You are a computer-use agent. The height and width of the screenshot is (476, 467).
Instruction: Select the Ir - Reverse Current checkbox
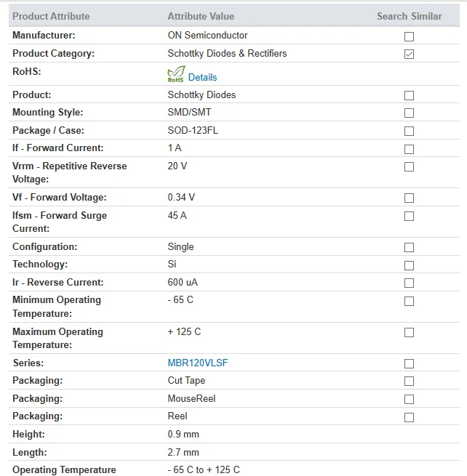coord(409,283)
